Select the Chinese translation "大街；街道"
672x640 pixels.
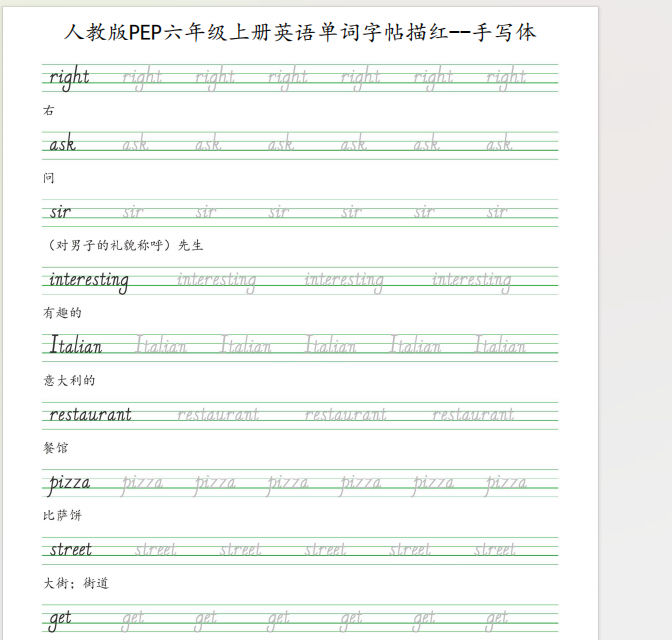(76, 583)
